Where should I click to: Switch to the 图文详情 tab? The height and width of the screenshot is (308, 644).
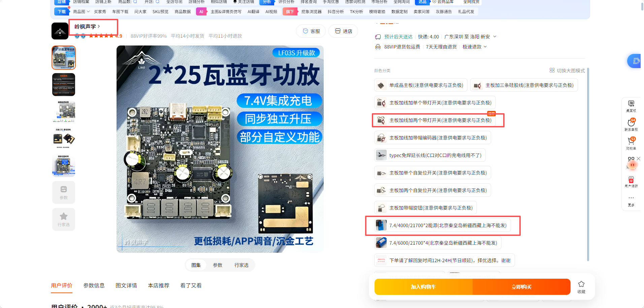[126, 285]
